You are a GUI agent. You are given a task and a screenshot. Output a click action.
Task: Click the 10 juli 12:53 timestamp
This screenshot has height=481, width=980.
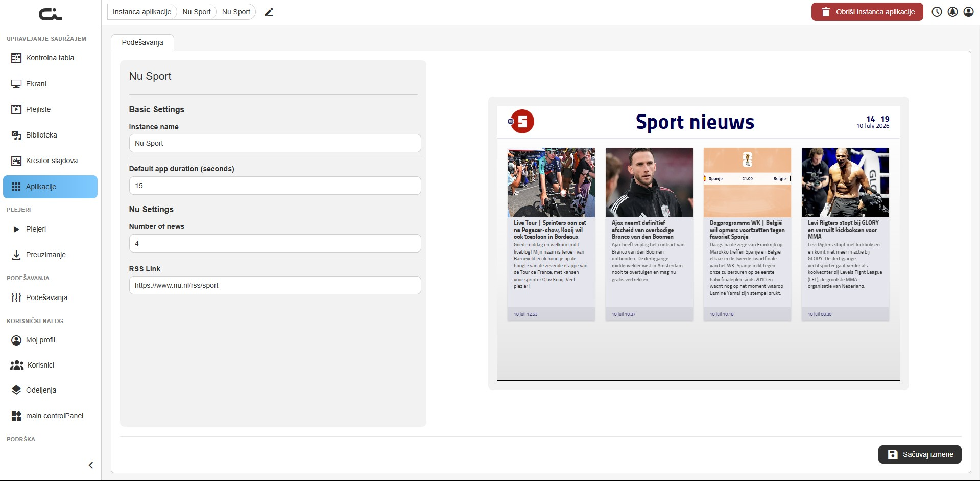click(x=525, y=314)
